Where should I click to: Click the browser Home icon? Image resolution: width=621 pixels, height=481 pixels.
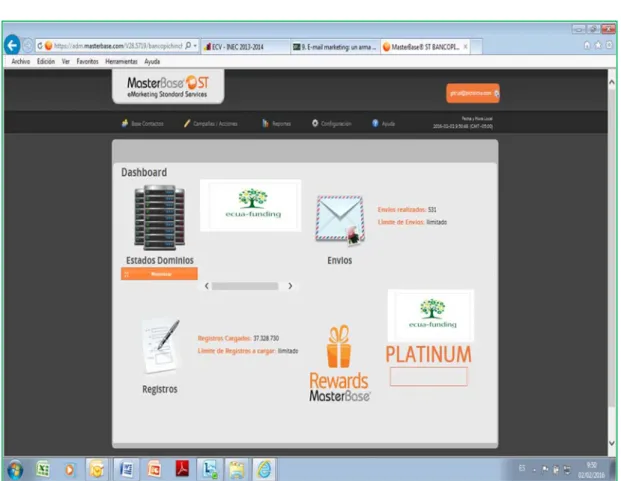click(587, 46)
